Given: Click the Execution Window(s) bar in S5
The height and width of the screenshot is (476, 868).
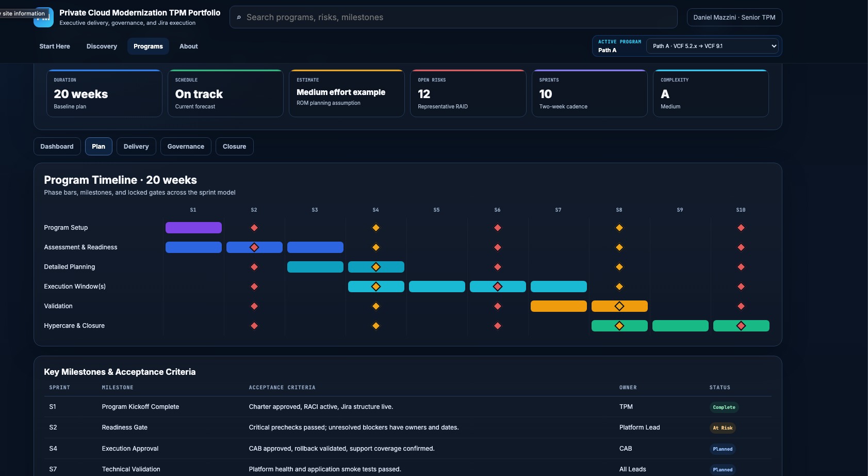Looking at the screenshot, I should tap(437, 287).
